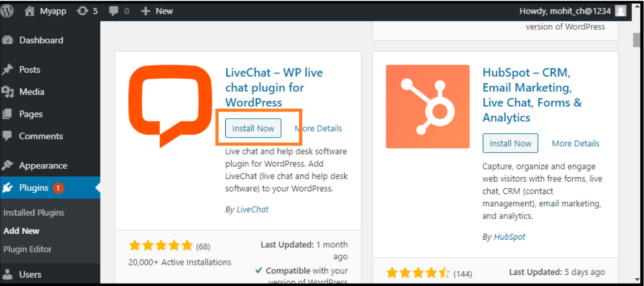Open pending comments via speech bubble icon
This screenshot has width=644, height=286.
(x=113, y=11)
